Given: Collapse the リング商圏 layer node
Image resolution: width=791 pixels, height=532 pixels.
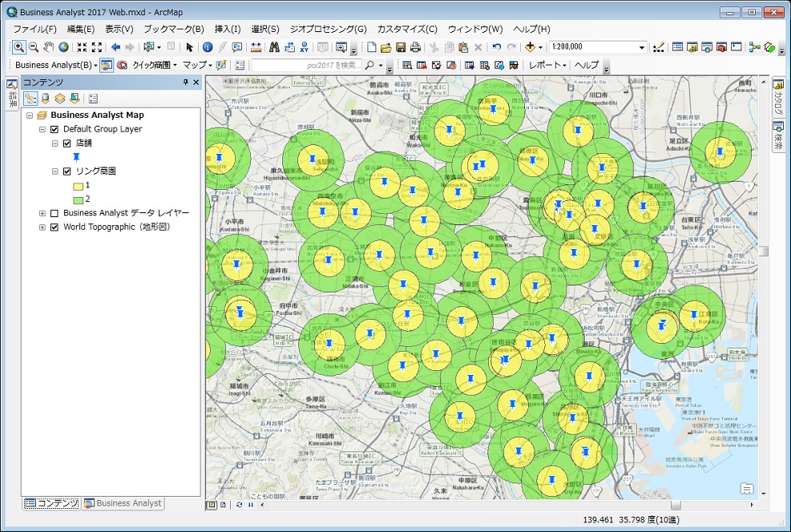Looking at the screenshot, I should (55, 171).
